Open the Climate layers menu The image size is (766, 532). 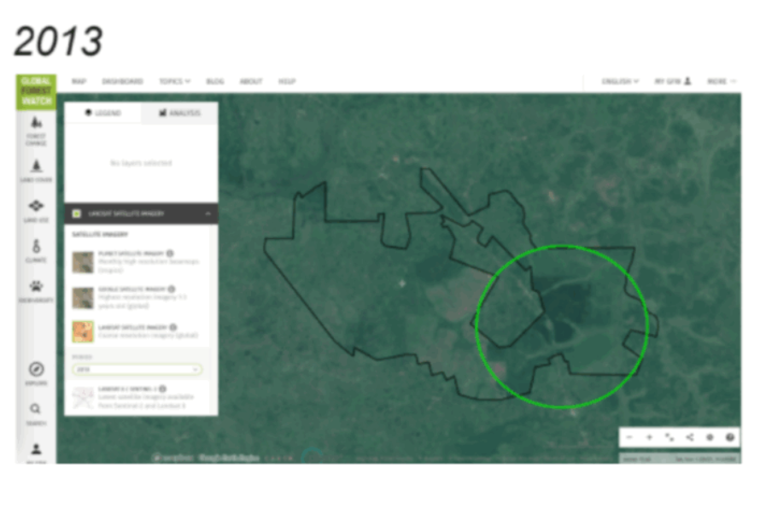pyautogui.click(x=36, y=250)
